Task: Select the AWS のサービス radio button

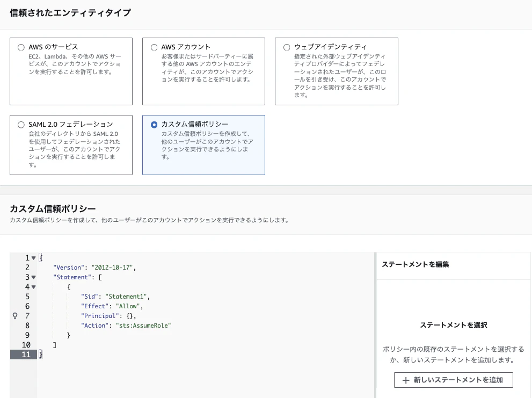Action: pyautogui.click(x=21, y=47)
